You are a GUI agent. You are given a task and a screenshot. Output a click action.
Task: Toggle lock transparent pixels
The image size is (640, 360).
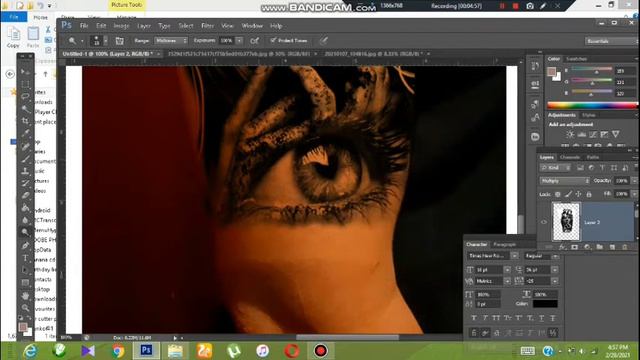(x=558, y=194)
